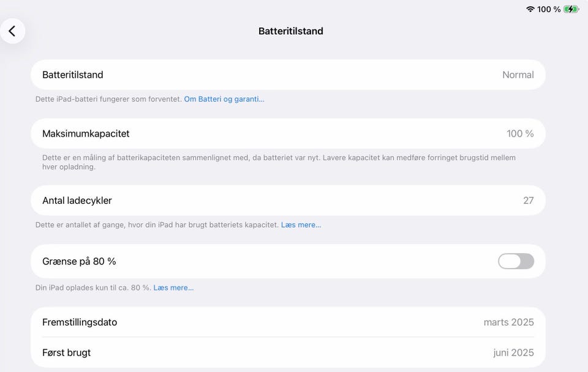588x372 pixels.
Task: Select the Først brugt row
Action: (x=288, y=352)
